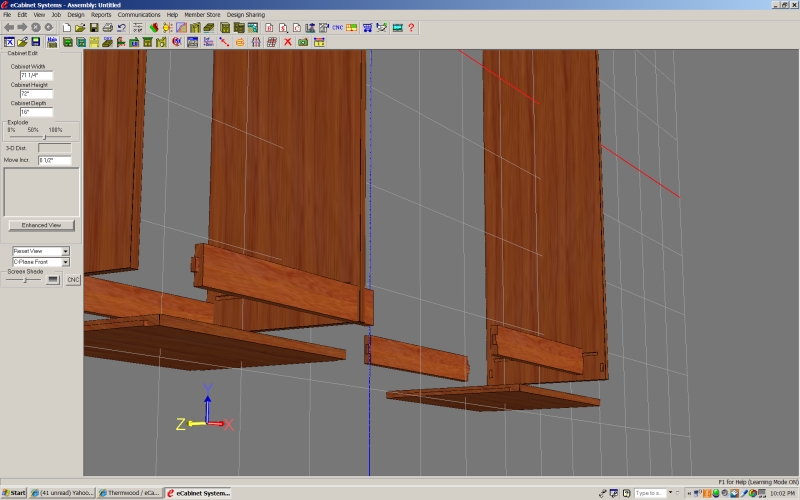Open the Member Store menu
Image resolution: width=800 pixels, height=500 pixels.
203,15
